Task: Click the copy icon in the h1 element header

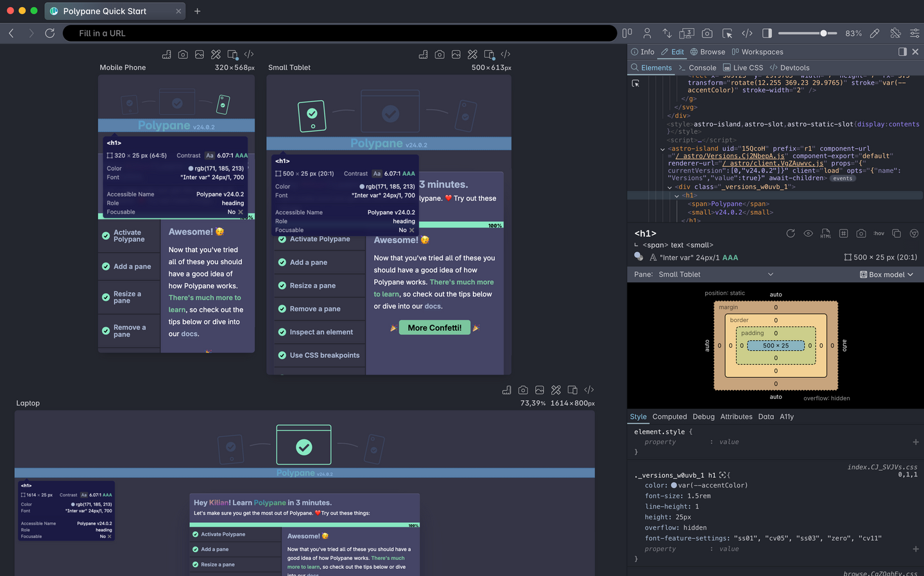Action: (896, 233)
